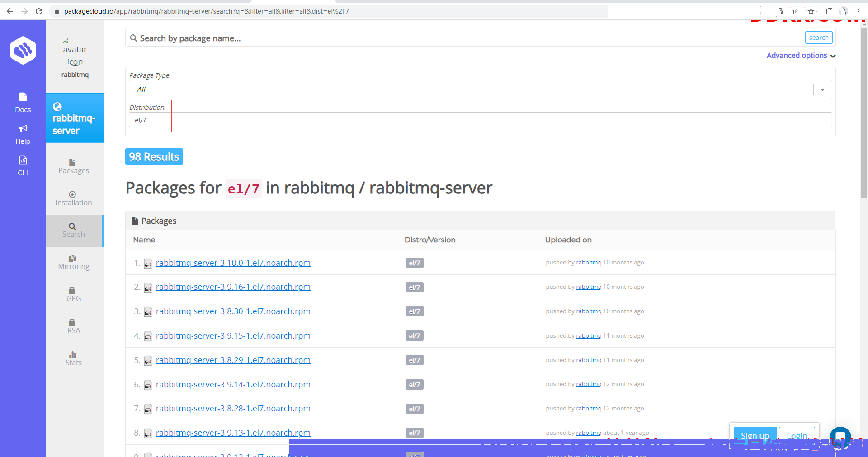Click el/7 badge for 3.10.0 package

[415, 263]
